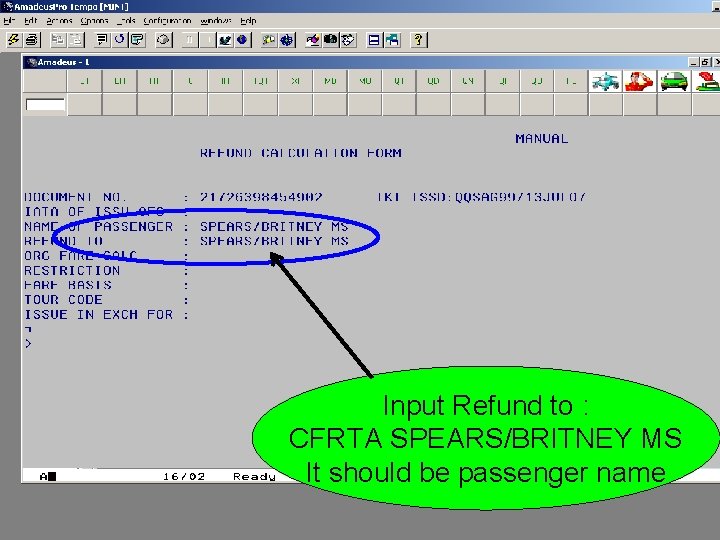This screenshot has height=540, width=720.
Task: Click the bird icon in toolbar
Action: 225,40
